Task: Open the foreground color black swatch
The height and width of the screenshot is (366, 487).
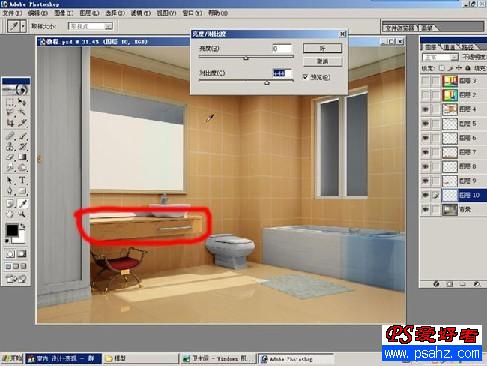Action: (x=12, y=230)
